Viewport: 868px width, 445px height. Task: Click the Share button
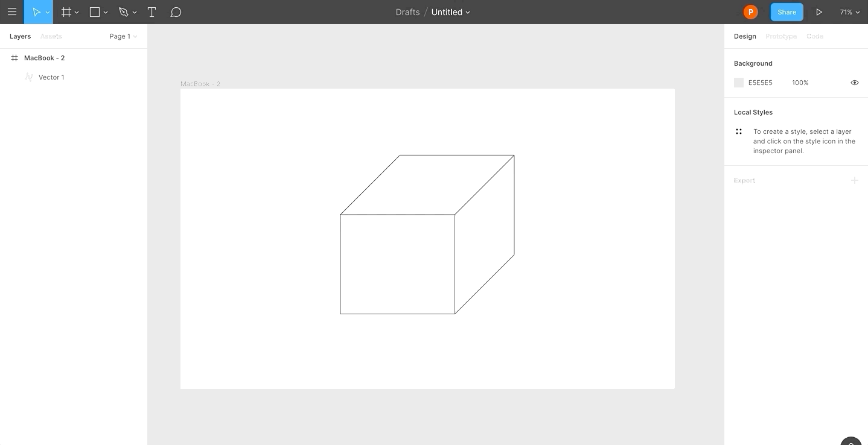click(x=786, y=12)
